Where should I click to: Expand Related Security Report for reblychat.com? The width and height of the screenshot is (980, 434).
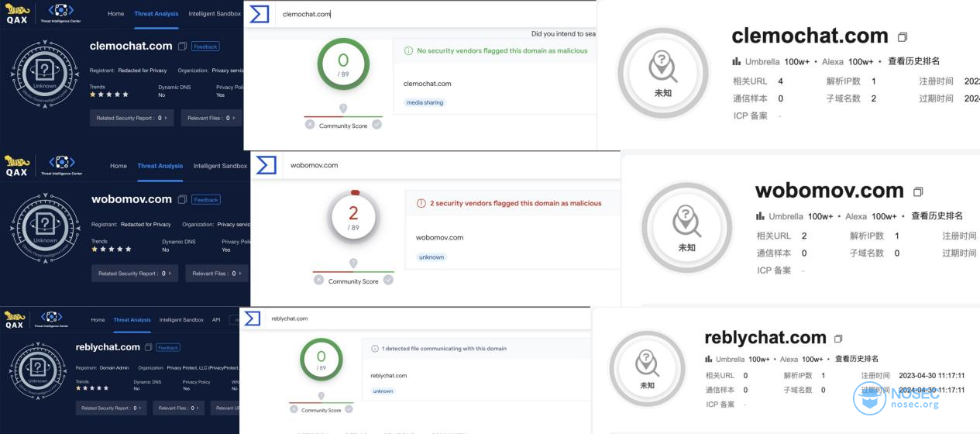point(112,408)
